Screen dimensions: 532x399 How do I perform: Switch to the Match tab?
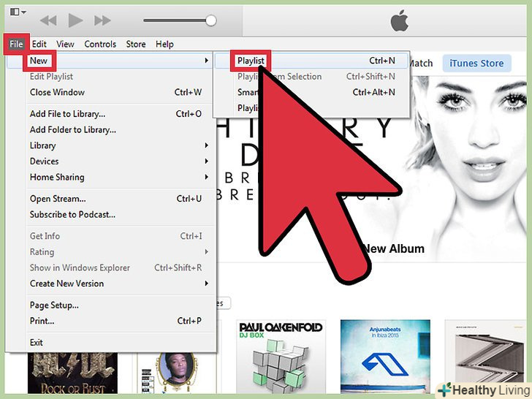(422, 63)
